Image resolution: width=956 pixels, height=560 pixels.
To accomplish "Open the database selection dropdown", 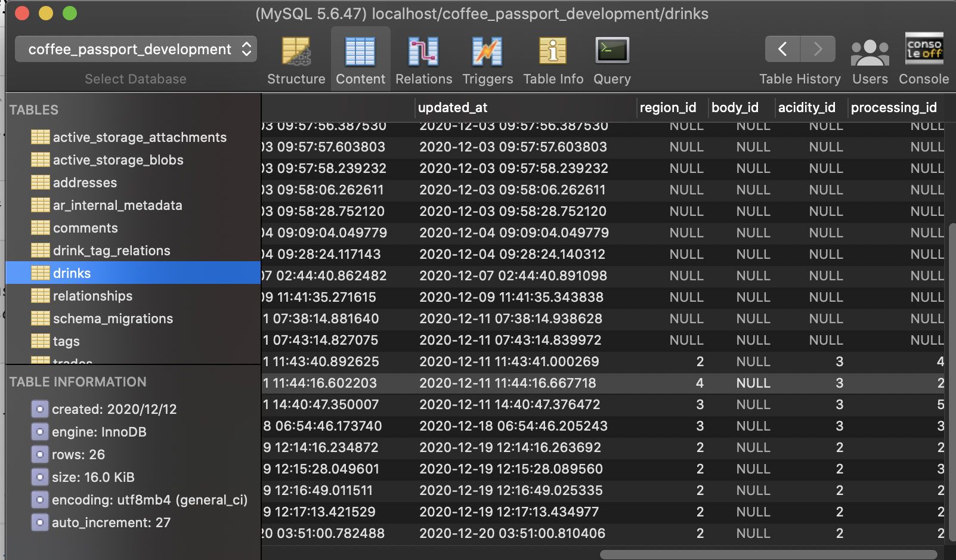I will pyautogui.click(x=135, y=49).
